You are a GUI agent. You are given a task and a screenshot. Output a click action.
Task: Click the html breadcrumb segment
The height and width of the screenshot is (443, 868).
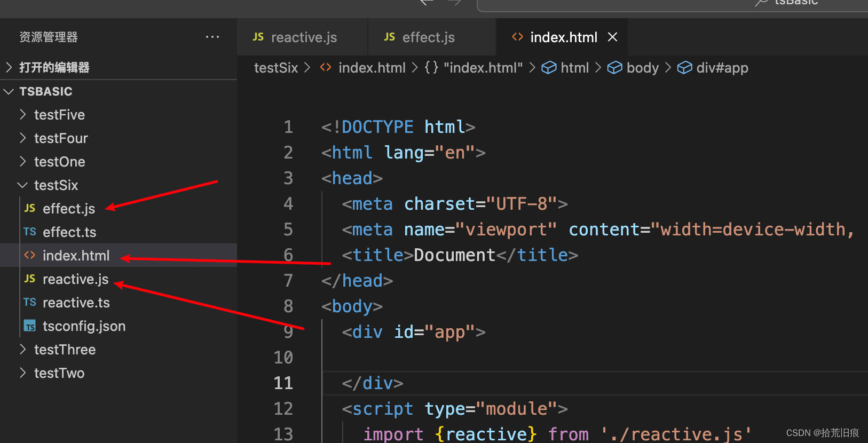click(575, 68)
